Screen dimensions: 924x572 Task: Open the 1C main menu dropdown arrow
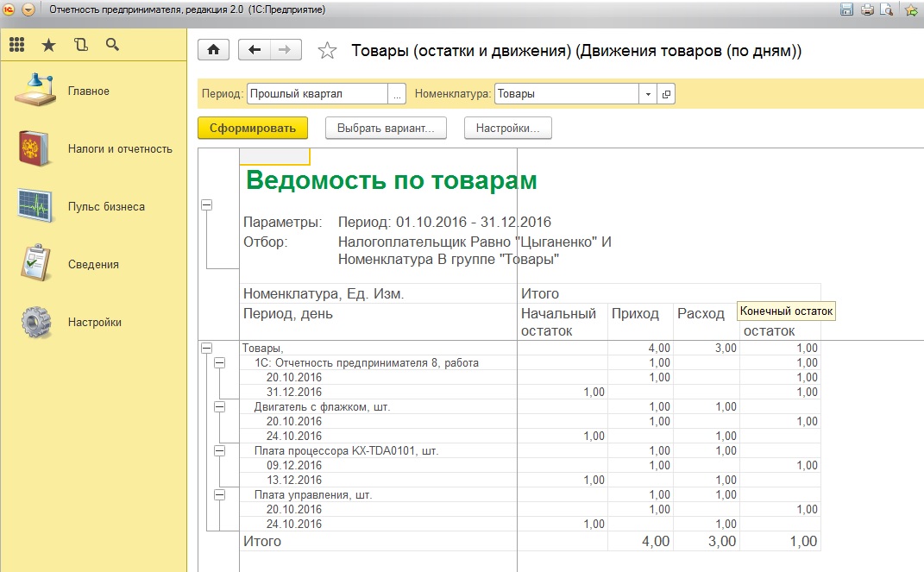tap(28, 9)
